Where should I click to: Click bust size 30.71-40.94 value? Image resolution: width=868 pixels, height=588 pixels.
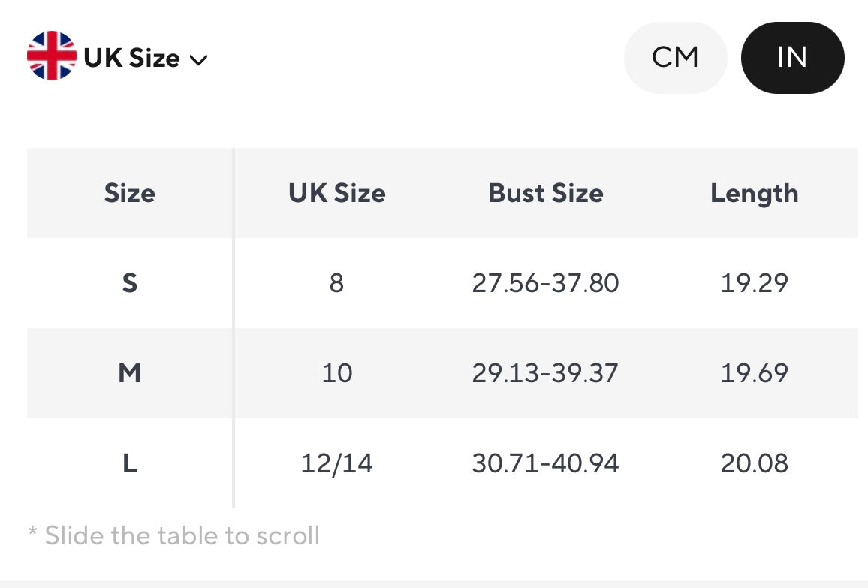(546, 463)
